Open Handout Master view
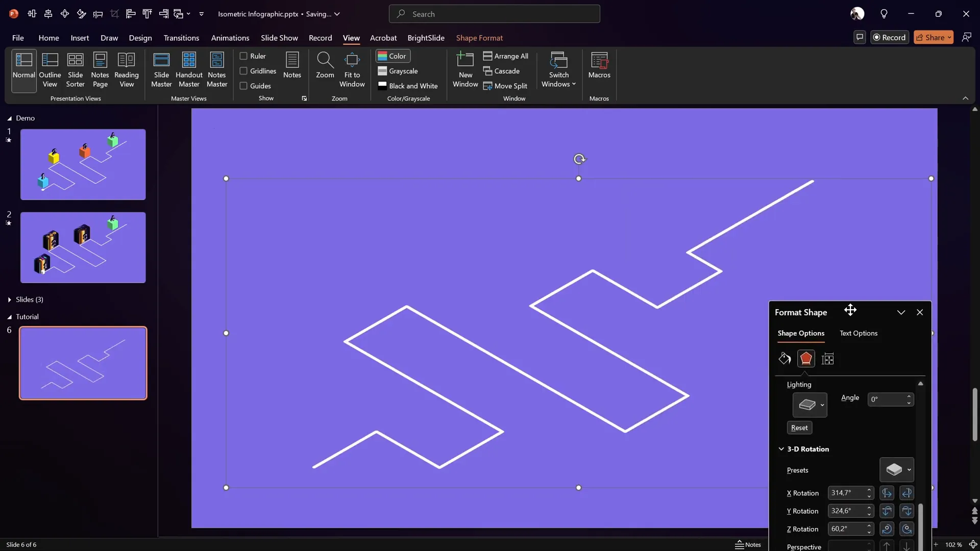The height and width of the screenshot is (551, 980). click(189, 70)
